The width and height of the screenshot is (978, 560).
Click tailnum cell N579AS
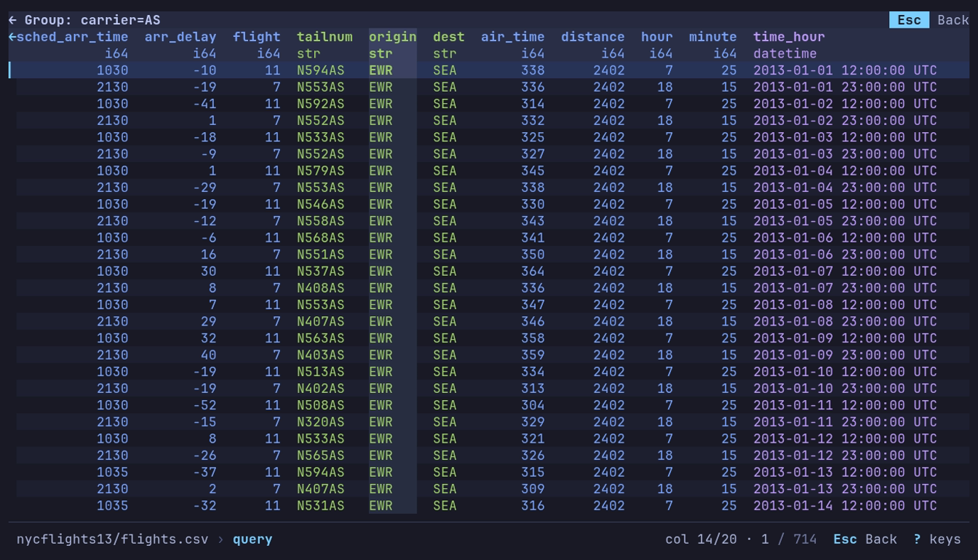321,171
